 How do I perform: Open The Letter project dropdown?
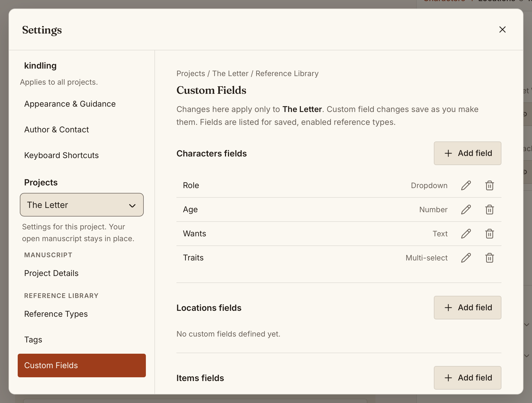point(82,205)
